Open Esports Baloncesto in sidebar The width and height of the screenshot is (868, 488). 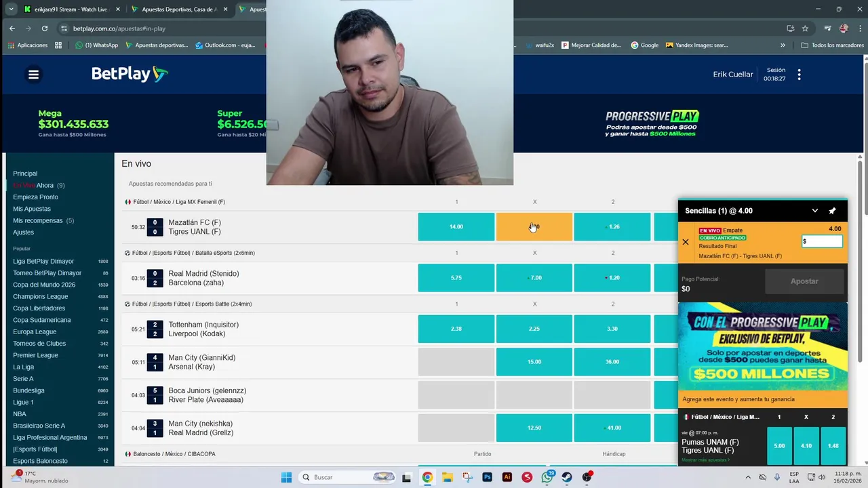point(40,461)
